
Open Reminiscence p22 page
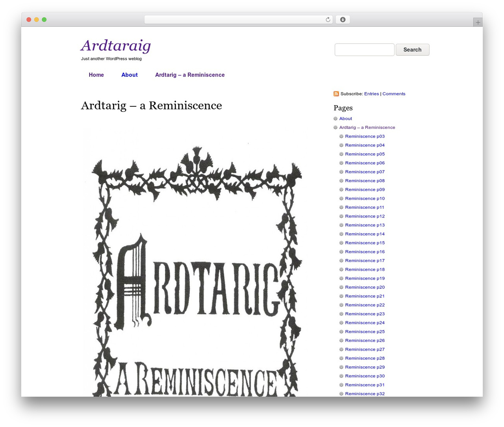[365, 305]
